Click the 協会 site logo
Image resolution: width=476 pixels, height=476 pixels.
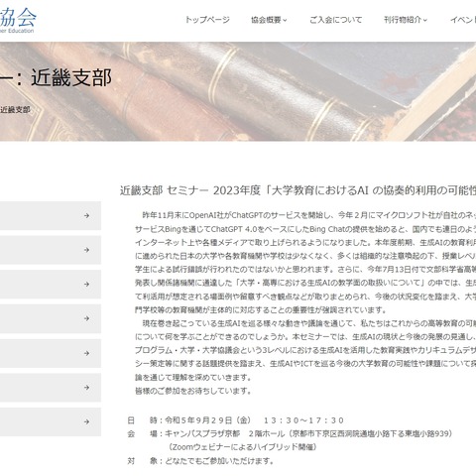pyautogui.click(x=18, y=21)
